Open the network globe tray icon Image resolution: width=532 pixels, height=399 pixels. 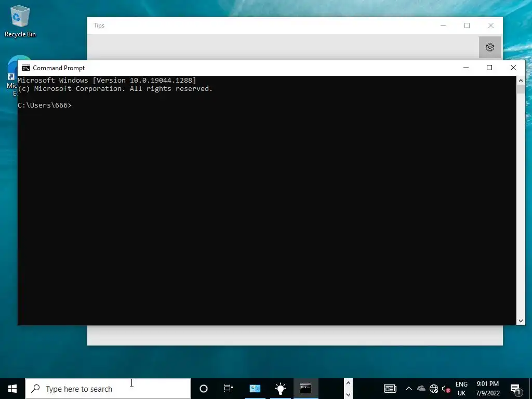(x=434, y=389)
